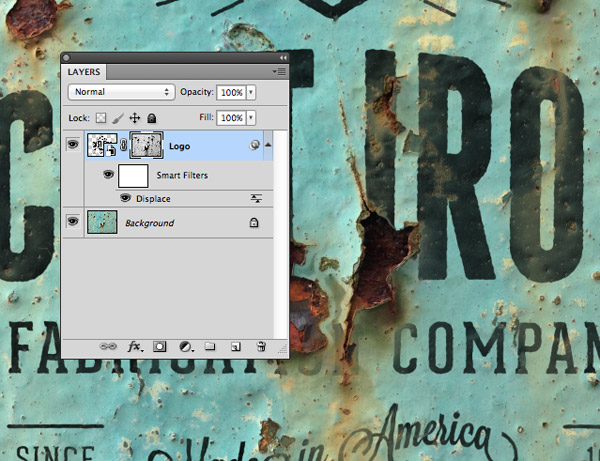Create a new layer group
The image size is (600, 461).
(210, 347)
